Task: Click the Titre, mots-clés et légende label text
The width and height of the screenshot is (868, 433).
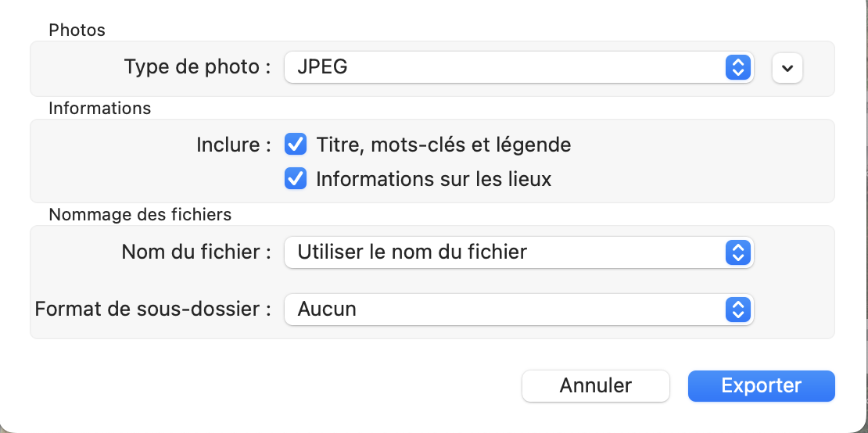Action: [x=443, y=145]
